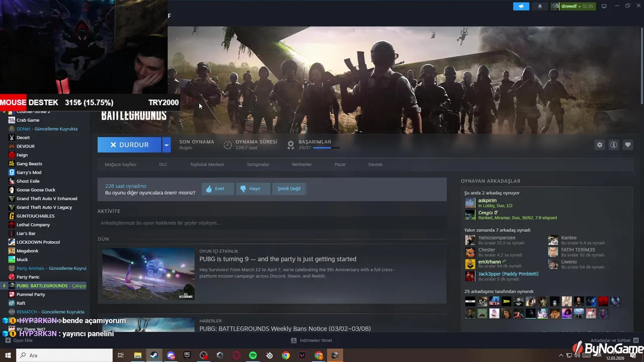This screenshot has height=362, width=644.
Task: Select Ghost Exile in library
Action: pos(28,181)
